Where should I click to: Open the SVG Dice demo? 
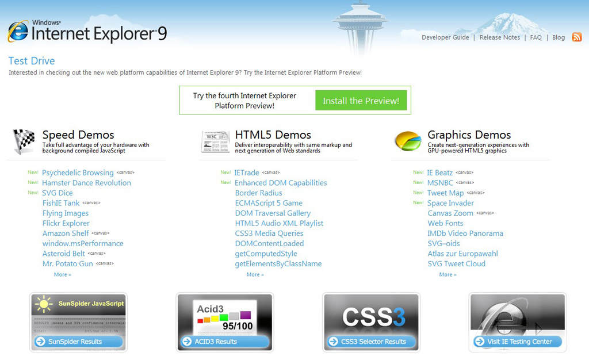click(x=58, y=193)
